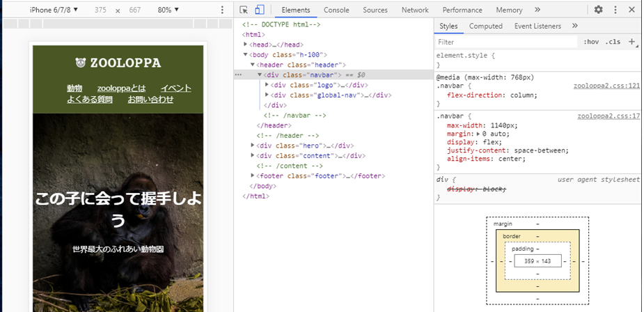Click the 動物 nav link

point(74,88)
